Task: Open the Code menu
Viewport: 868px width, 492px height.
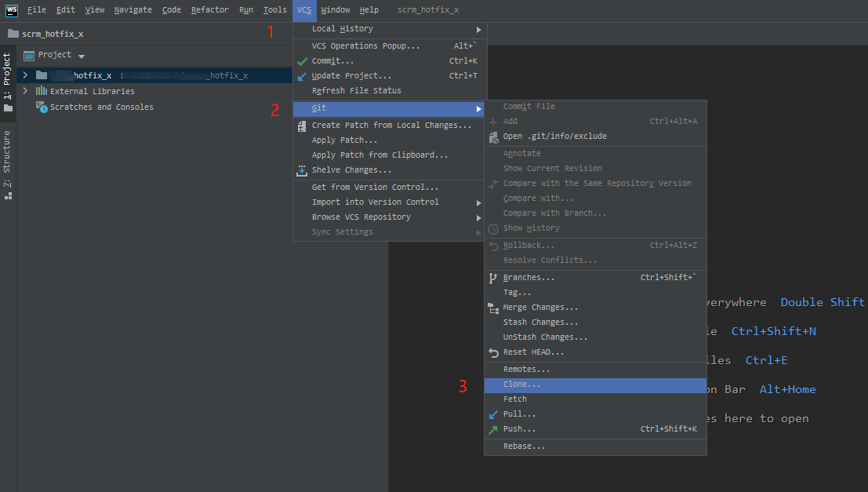Action: (x=172, y=10)
